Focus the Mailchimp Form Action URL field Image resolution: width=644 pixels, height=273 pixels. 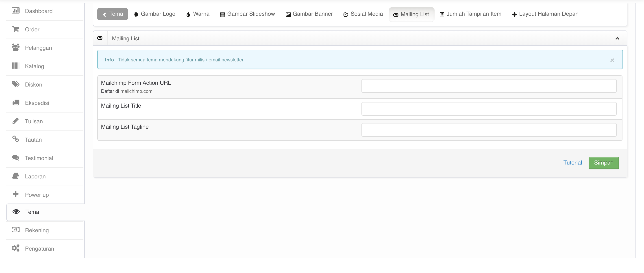point(489,86)
